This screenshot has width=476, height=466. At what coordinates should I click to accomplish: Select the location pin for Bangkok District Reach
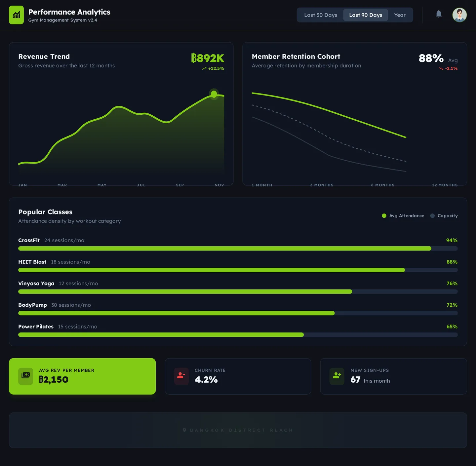[184, 430]
